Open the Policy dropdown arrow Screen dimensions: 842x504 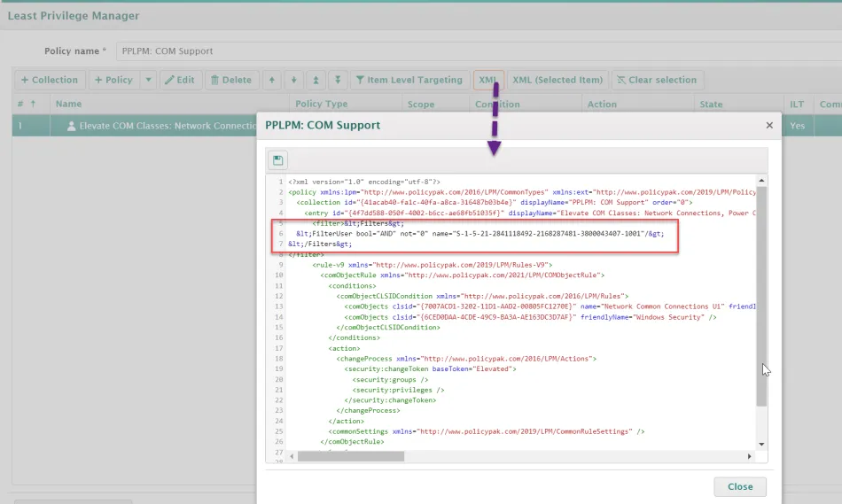pyautogui.click(x=148, y=80)
